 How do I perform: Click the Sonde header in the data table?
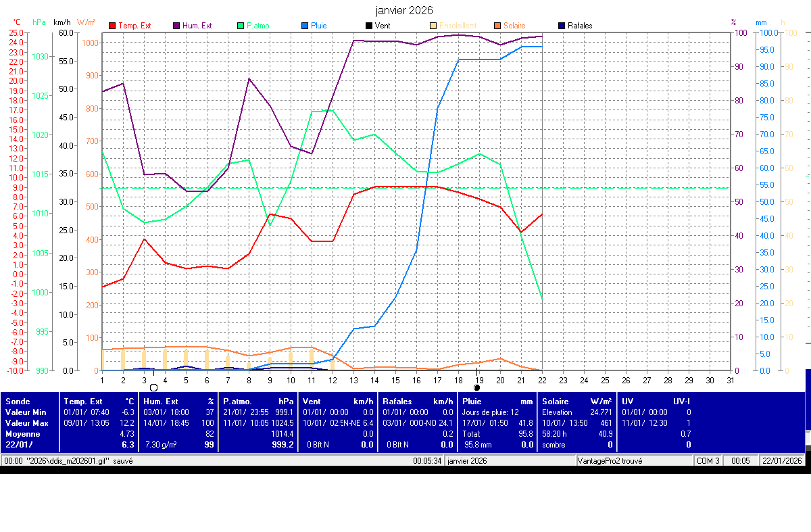[17, 401]
